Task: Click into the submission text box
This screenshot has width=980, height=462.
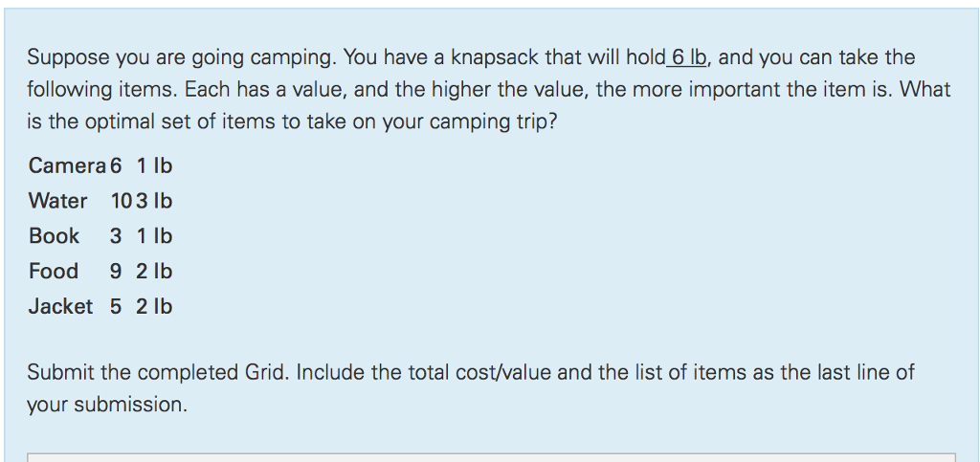Action: pos(491,457)
